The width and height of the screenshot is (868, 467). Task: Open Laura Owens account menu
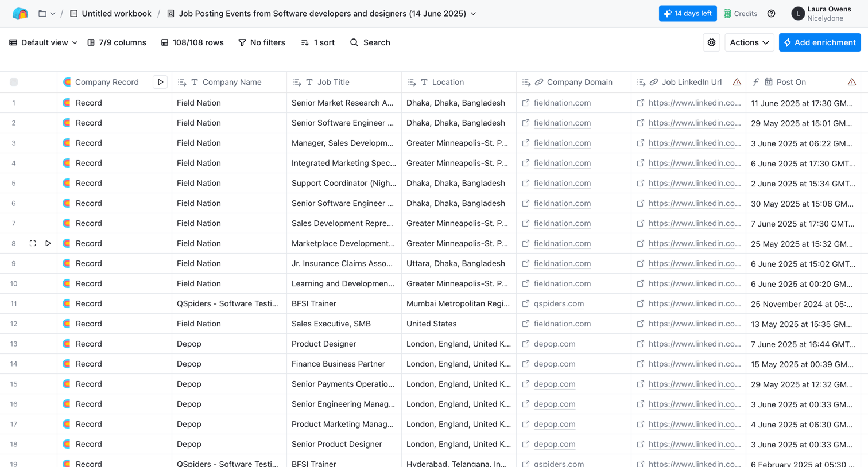coord(821,13)
